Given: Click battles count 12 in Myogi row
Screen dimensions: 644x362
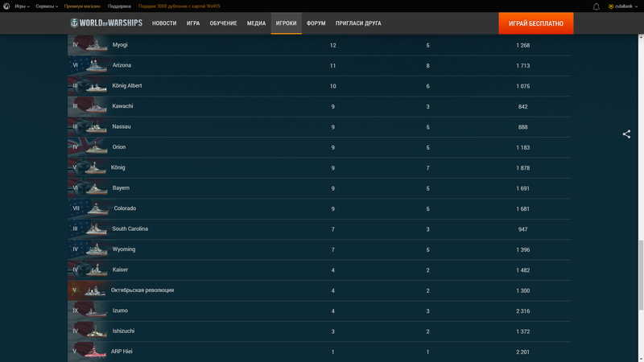Looking at the screenshot, I should pos(332,45).
